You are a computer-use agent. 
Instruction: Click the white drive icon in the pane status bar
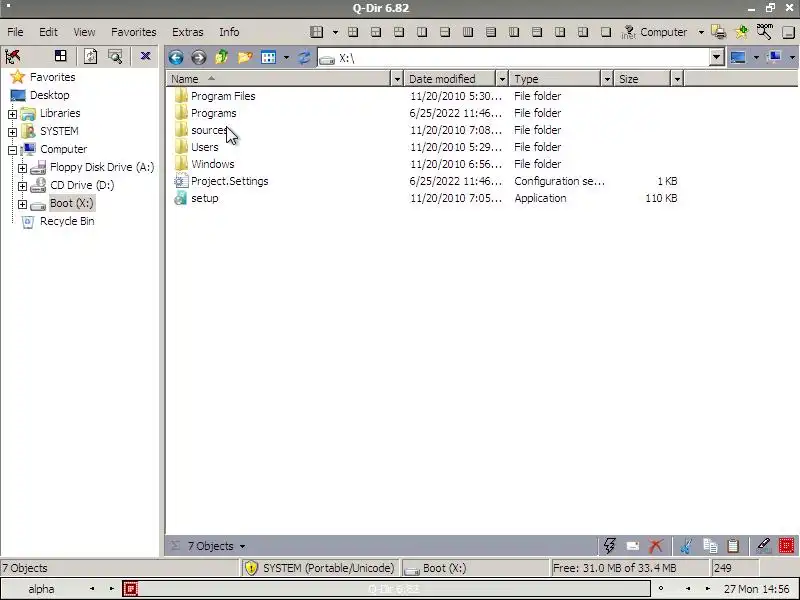[x=633, y=546]
